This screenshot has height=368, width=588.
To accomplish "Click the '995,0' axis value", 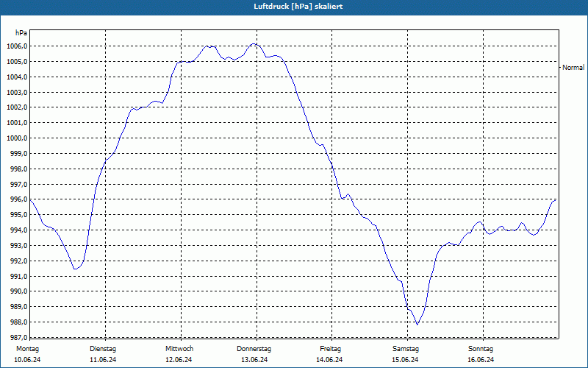I will [x=19, y=215].
